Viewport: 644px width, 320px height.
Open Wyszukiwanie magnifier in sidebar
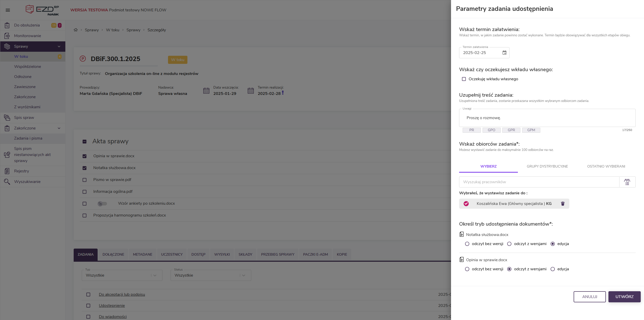click(x=7, y=182)
